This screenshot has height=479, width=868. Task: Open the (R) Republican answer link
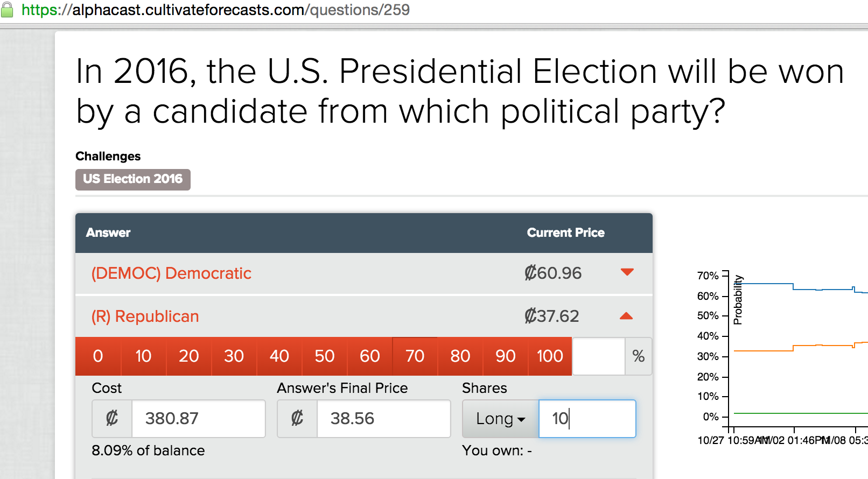click(145, 316)
